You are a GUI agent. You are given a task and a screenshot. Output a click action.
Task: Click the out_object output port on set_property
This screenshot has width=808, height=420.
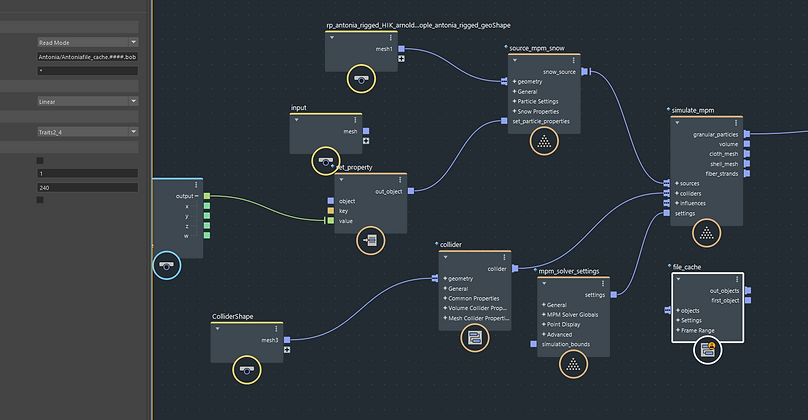[x=411, y=191]
